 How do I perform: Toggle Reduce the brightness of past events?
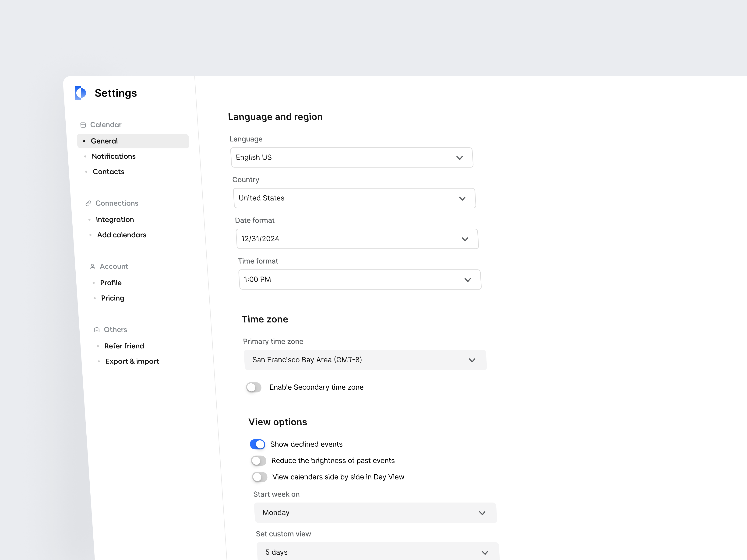pyautogui.click(x=259, y=461)
